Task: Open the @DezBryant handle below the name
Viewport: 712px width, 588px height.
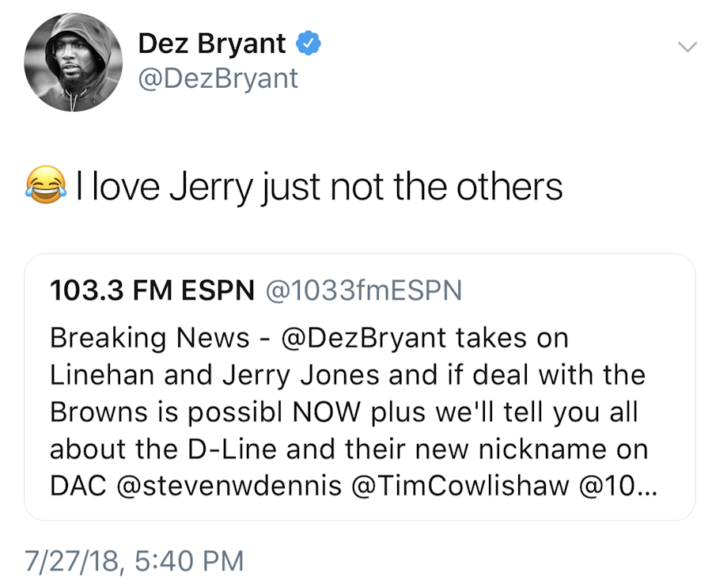Action: point(218,78)
